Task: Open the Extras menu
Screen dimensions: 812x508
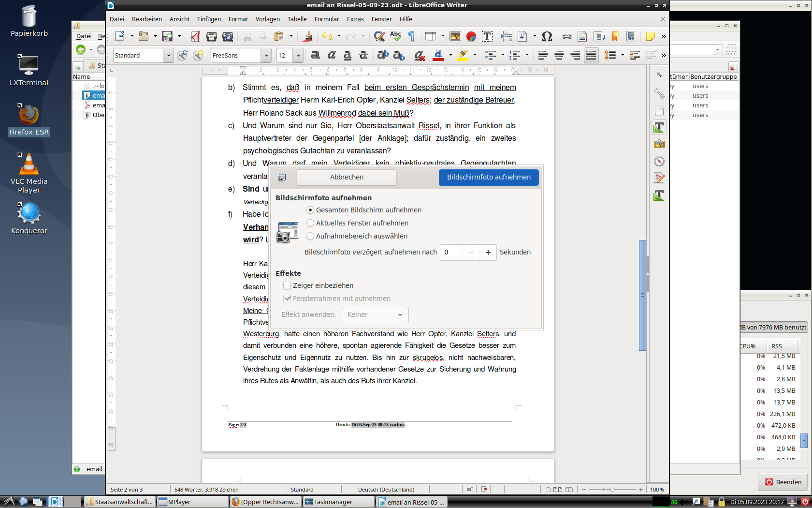Action: pos(355,19)
